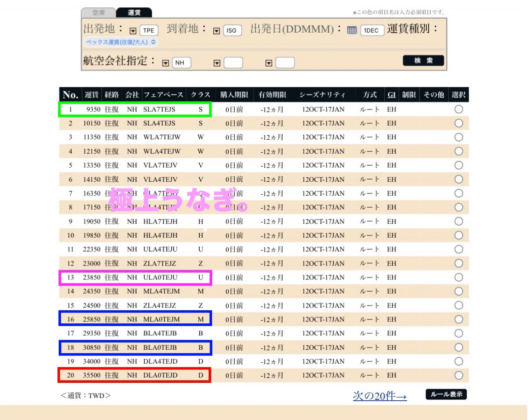Select the radio button for fare SLA7TEJS
This screenshot has height=420, width=528.
pos(459,109)
